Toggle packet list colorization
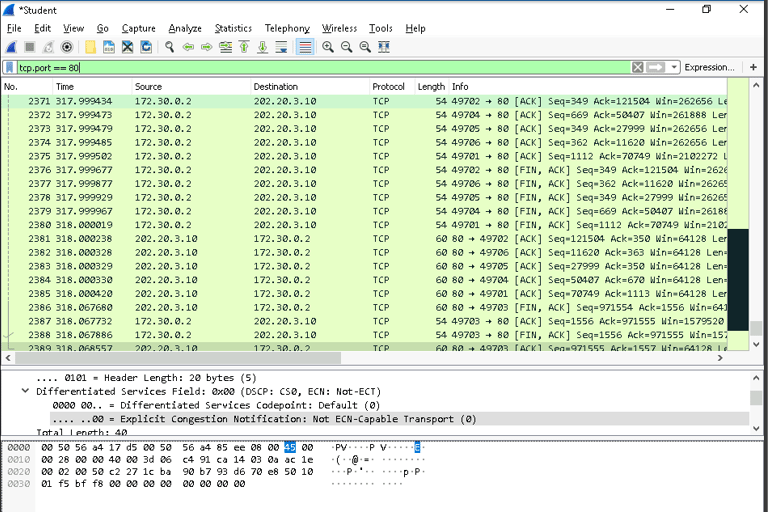Screen dimensions: 768x512 point(305,47)
